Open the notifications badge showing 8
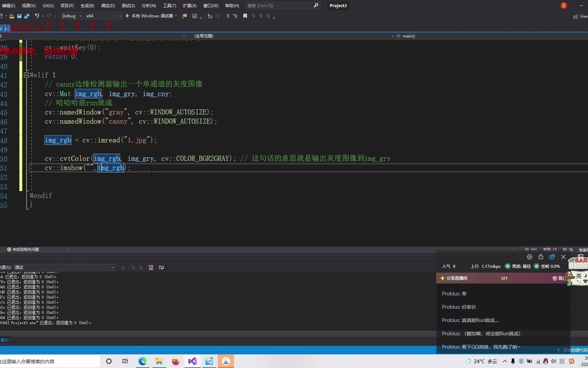 coord(564,5)
